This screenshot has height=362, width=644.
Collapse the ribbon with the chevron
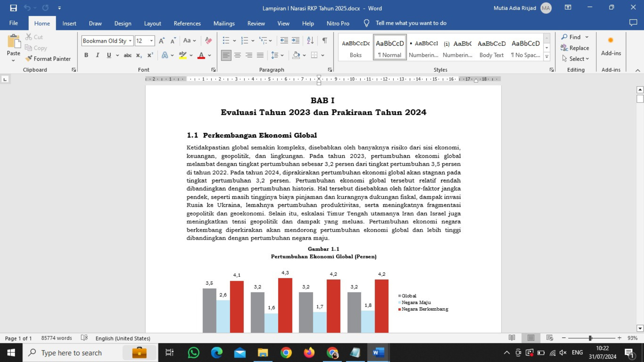click(x=638, y=70)
